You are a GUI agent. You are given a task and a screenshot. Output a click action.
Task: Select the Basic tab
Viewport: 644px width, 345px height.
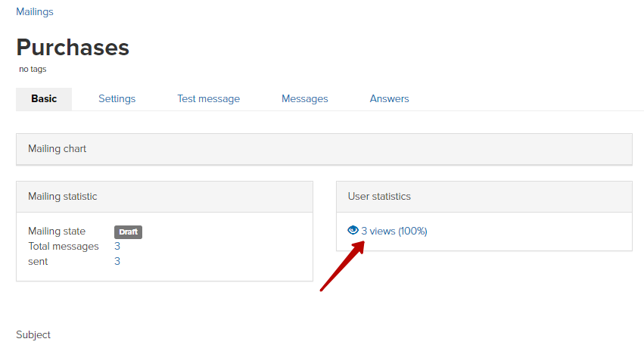(44, 99)
